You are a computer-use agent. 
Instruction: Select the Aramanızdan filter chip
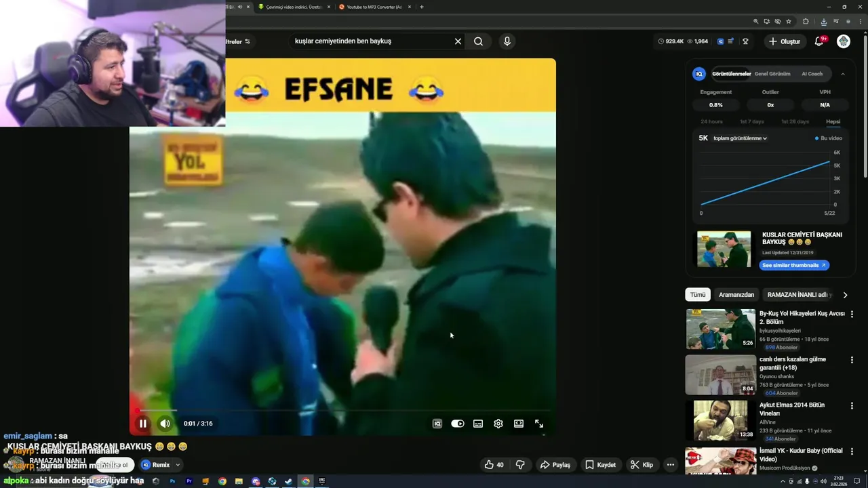click(736, 295)
